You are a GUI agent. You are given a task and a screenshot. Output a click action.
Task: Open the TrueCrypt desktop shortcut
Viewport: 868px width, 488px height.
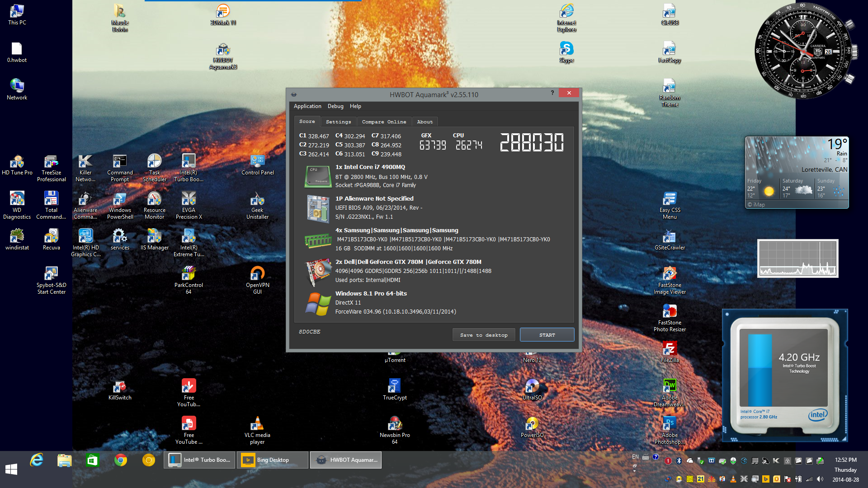coord(395,389)
